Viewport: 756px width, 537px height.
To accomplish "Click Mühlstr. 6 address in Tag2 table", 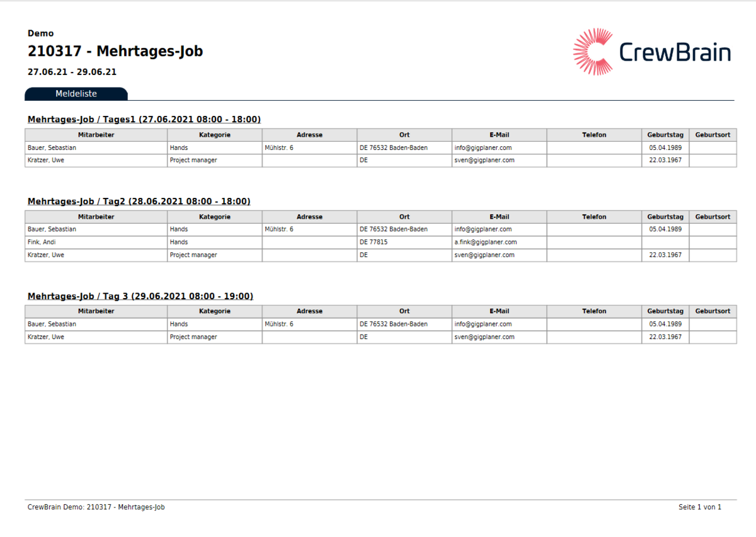I will point(279,229).
